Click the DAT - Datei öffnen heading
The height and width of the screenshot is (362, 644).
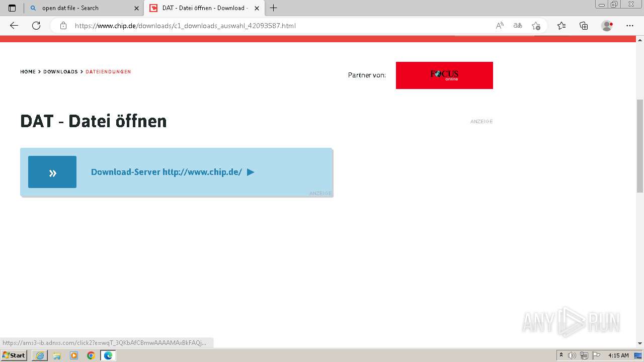[x=94, y=121]
